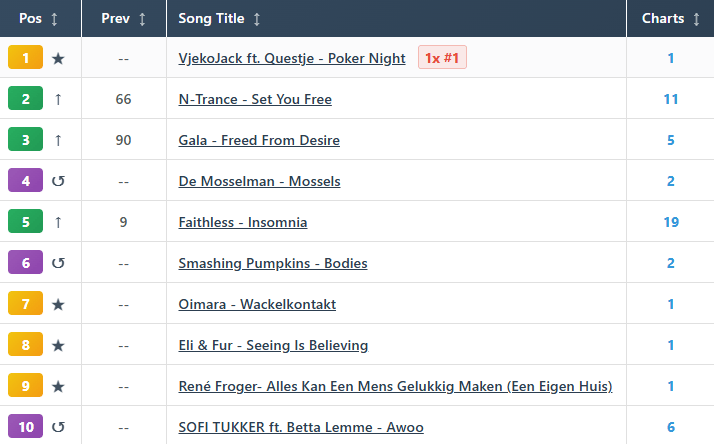The image size is (714, 444).
Task: Click charts count 19 for Insomnia
Action: pyautogui.click(x=671, y=222)
